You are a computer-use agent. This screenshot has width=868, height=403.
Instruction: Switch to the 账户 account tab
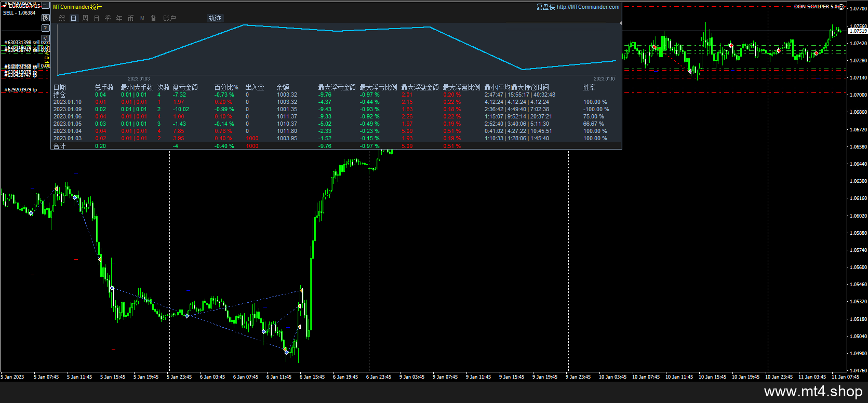pos(170,18)
